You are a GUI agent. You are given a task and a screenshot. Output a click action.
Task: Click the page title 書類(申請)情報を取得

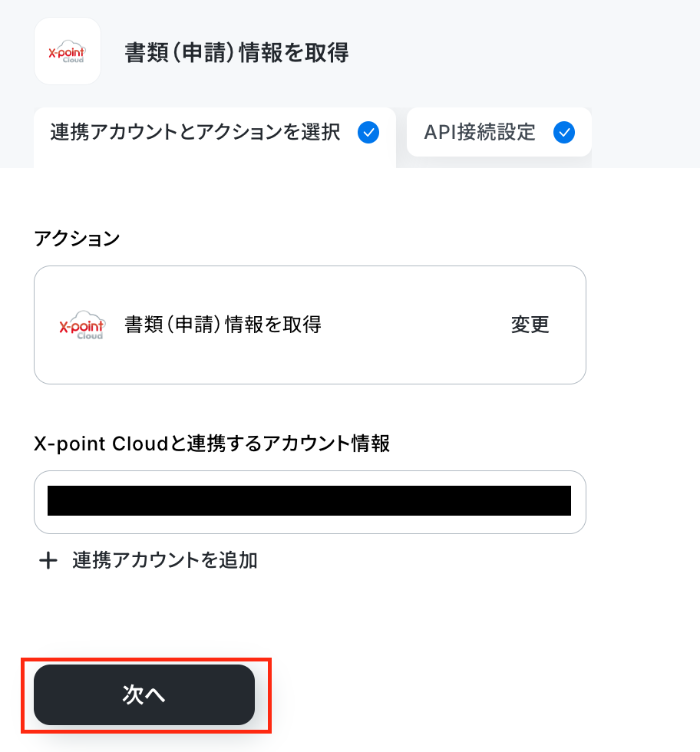[236, 52]
